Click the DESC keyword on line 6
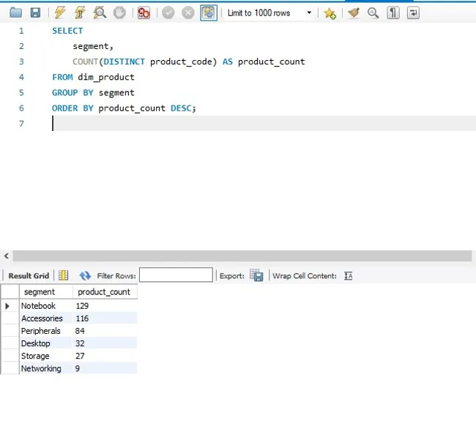Screen dimensions: 476x448 pos(181,108)
